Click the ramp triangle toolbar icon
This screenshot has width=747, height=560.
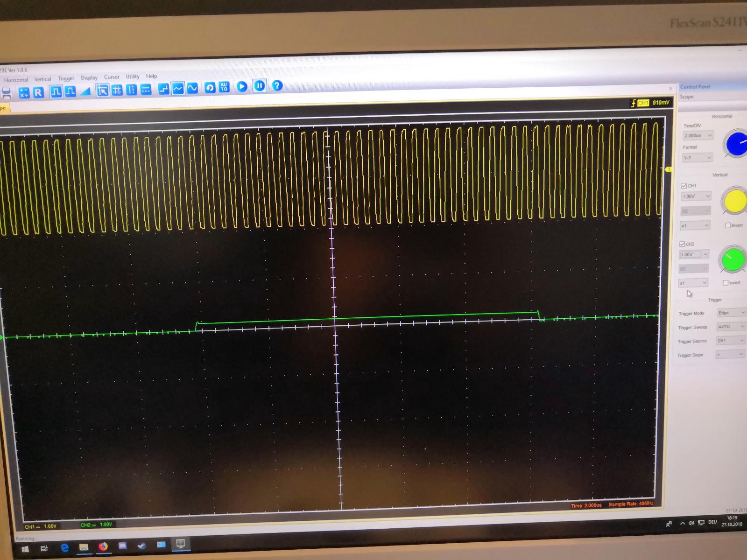tap(85, 91)
